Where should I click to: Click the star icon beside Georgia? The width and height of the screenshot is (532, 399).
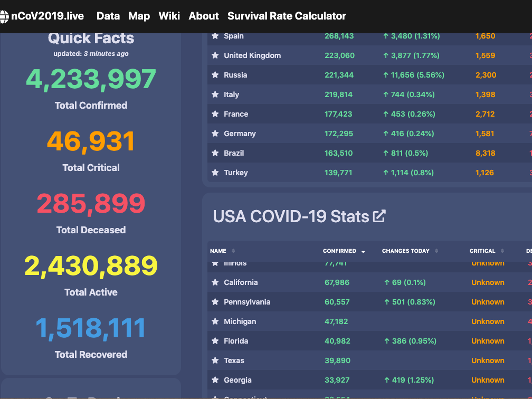click(215, 380)
